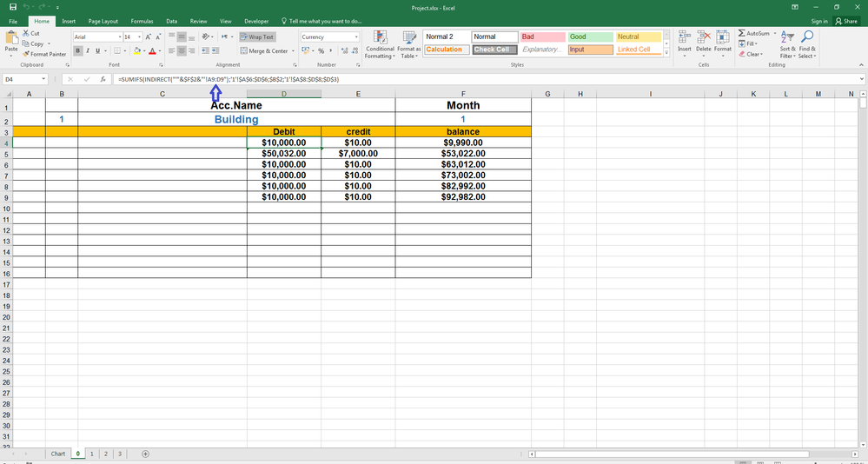The image size is (868, 464).
Task: Click the Copy button
Action: (x=33, y=43)
